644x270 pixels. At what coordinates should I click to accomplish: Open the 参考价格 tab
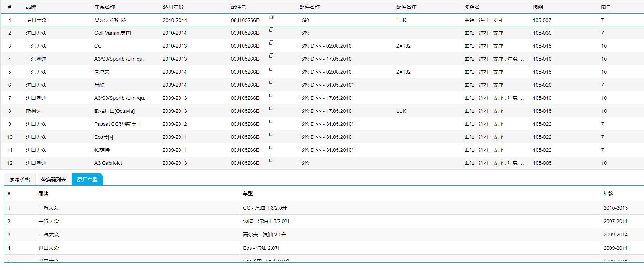(20, 180)
